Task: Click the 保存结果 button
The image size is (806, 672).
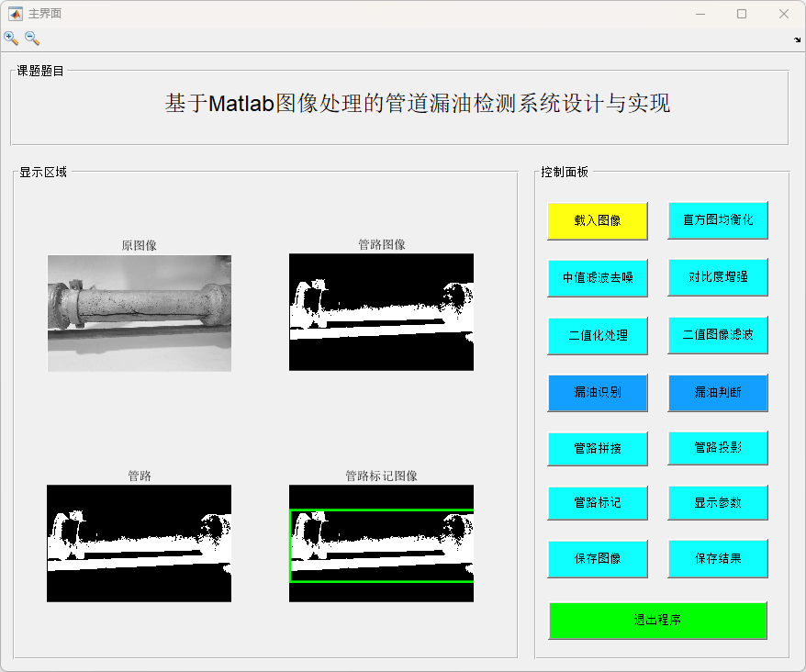Action: click(717, 558)
